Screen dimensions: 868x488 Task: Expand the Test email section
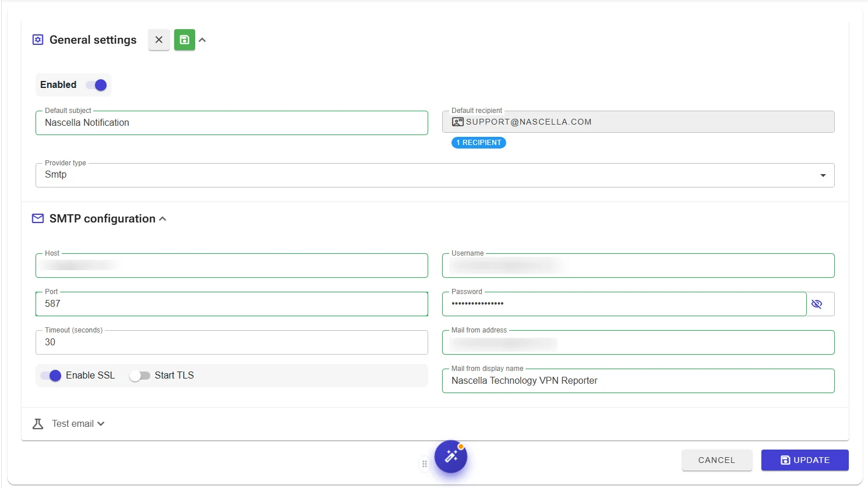click(101, 424)
